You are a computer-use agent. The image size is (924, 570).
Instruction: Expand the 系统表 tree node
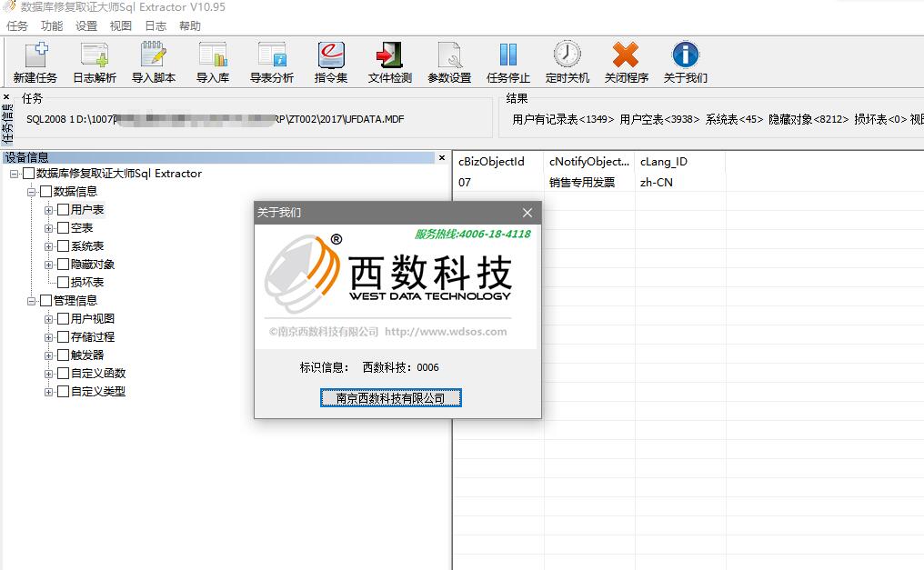[x=49, y=246]
